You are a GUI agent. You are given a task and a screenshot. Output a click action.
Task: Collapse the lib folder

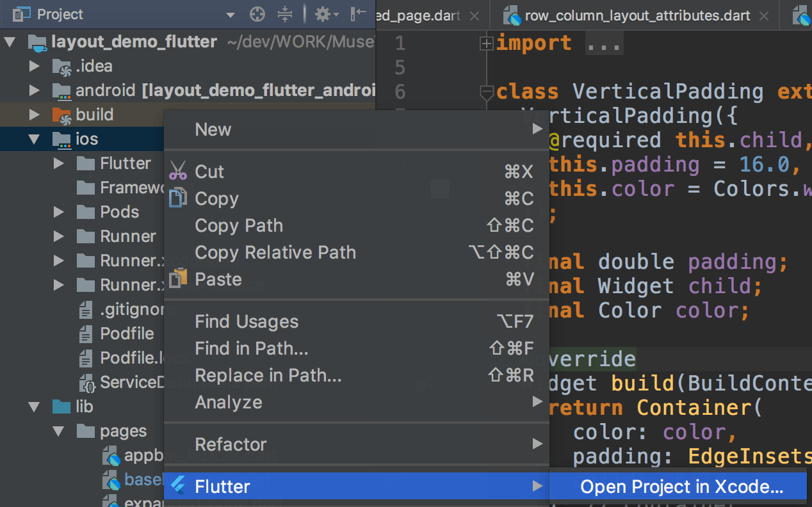point(34,406)
